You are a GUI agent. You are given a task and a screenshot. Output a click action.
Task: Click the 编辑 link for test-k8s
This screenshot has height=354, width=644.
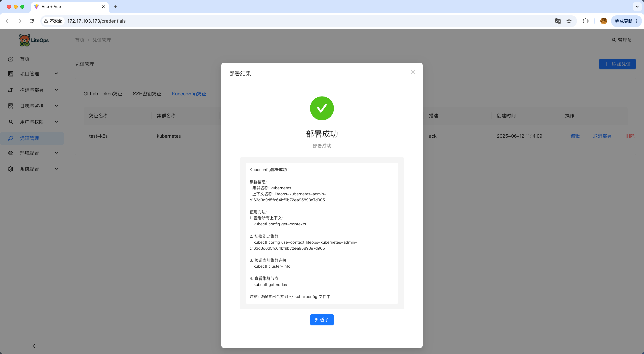point(575,136)
